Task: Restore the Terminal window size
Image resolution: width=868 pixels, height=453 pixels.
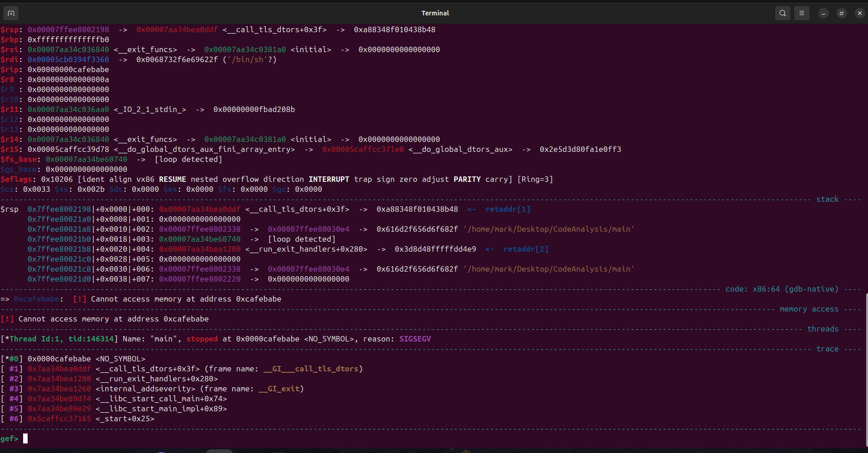Action: [841, 13]
